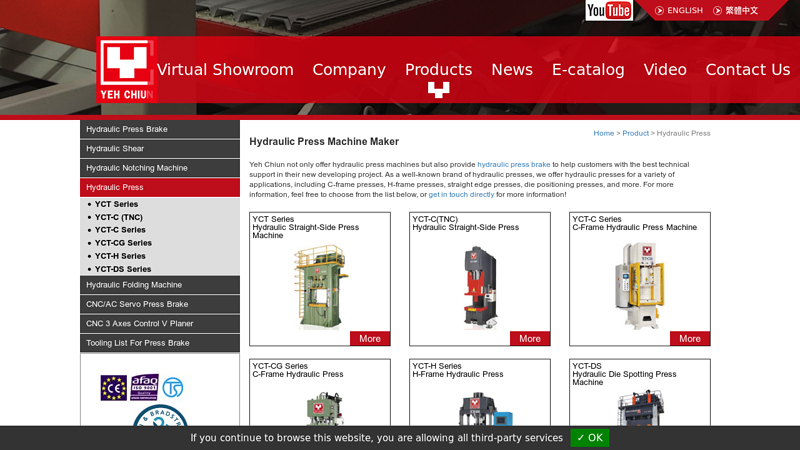Open the green YCT Series press image
Screen dimensions: 800x450
[320, 286]
